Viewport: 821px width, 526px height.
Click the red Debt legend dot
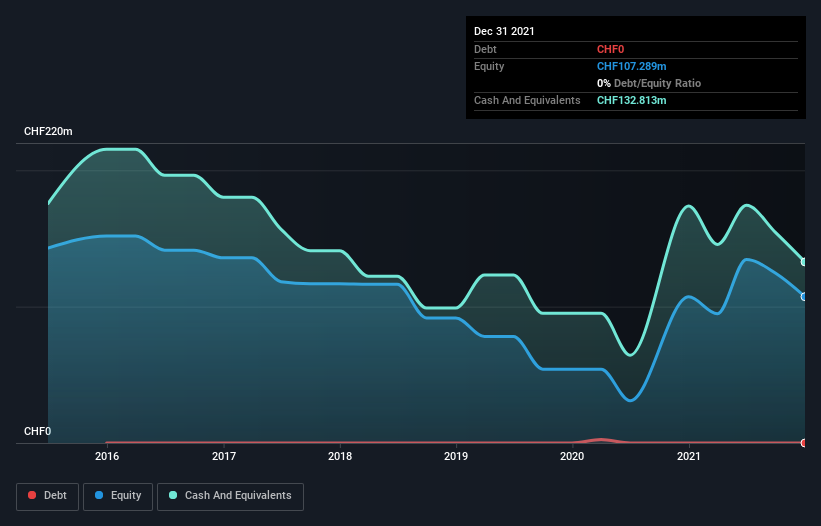coord(32,495)
